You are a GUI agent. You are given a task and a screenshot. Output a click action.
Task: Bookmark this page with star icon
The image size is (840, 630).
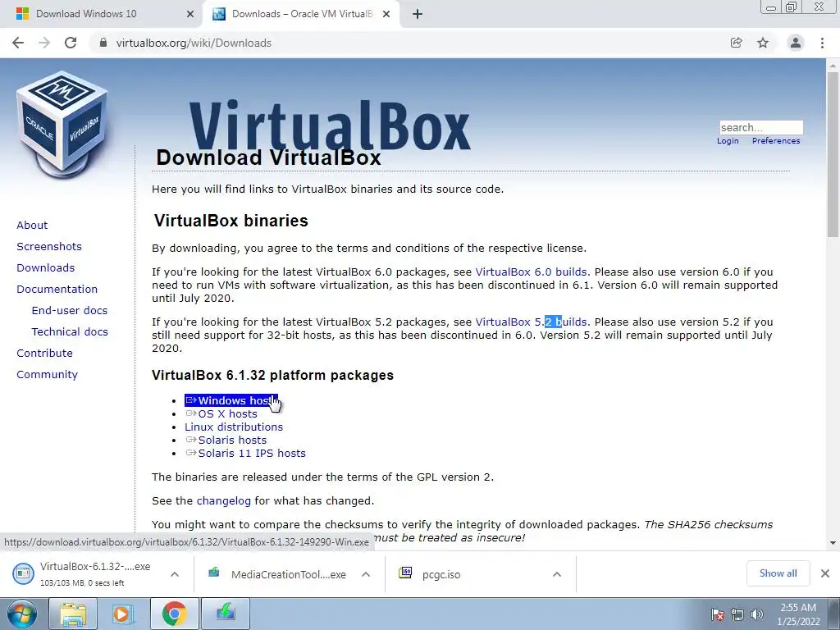point(763,43)
